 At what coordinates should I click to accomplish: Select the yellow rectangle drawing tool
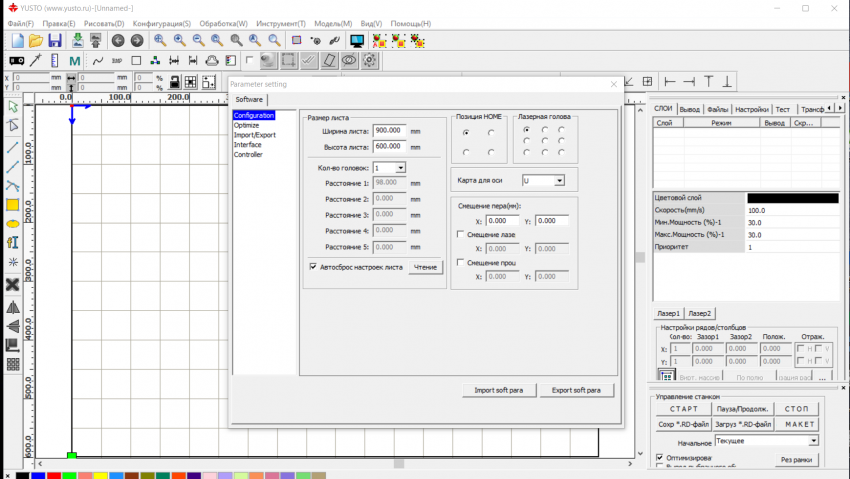click(13, 205)
